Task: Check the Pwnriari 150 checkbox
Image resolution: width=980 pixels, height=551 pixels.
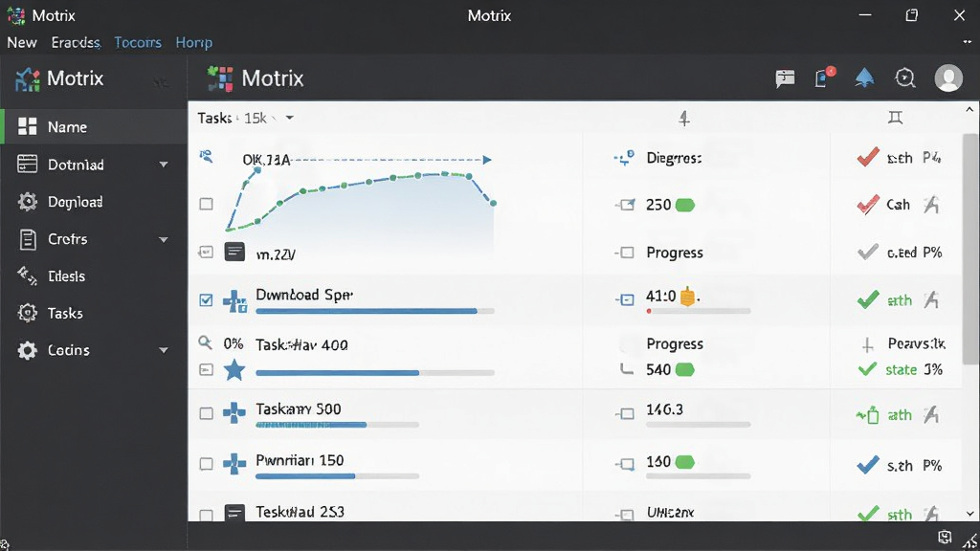Action: pyautogui.click(x=206, y=464)
